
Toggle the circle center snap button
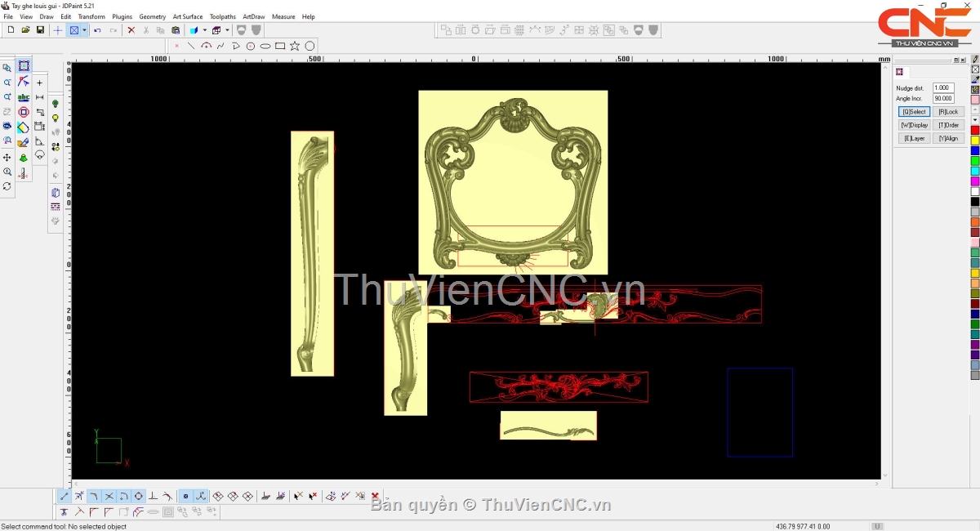click(139, 496)
